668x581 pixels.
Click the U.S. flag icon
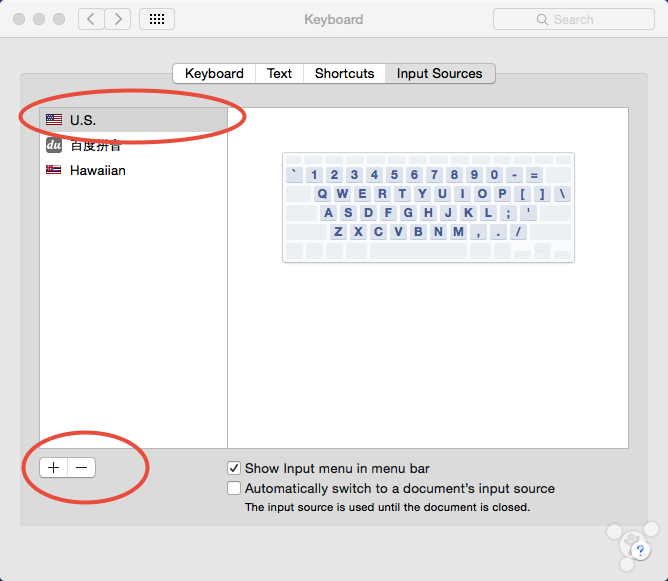click(x=54, y=120)
